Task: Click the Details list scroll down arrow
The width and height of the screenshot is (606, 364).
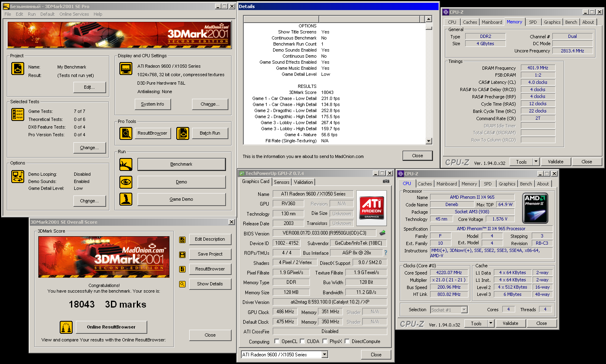Action: [x=429, y=141]
